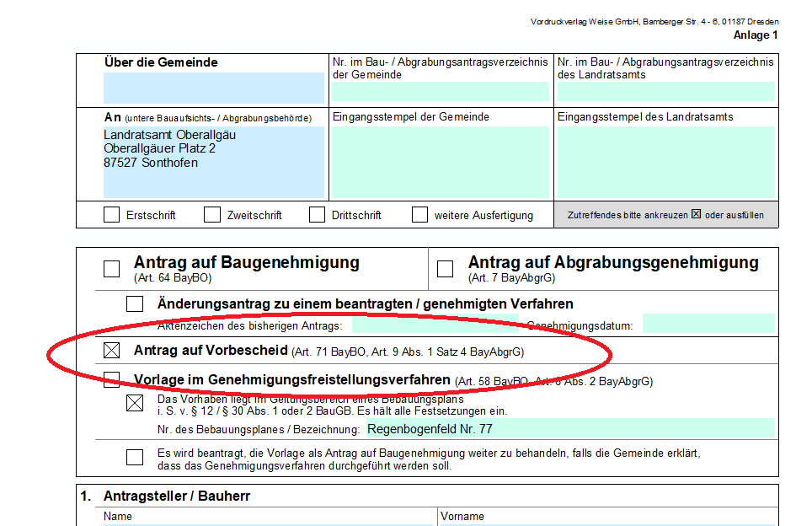Uncheck the Bebauungsplan Geltungsbereich checkbox
The height and width of the screenshot is (526, 812).
click(135, 402)
